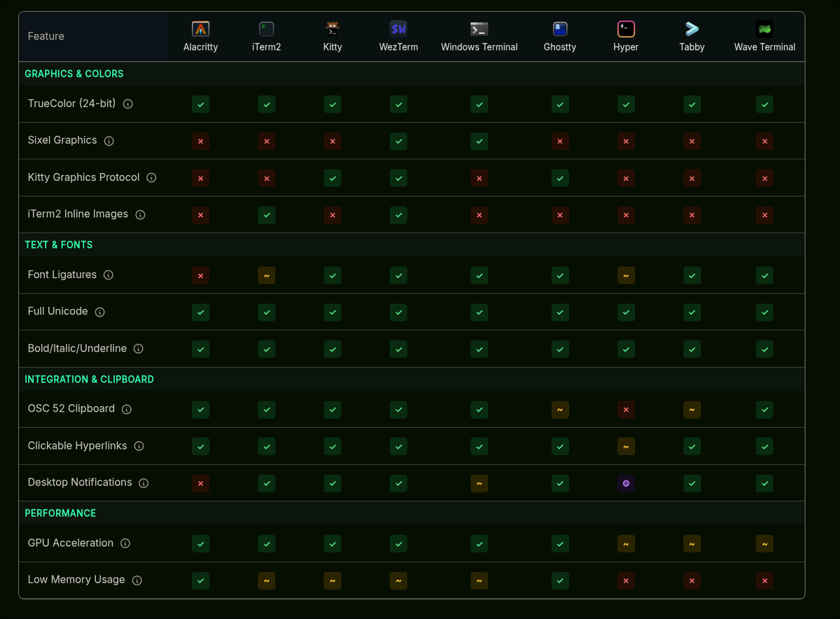Click Wave Terminal's green check for TrueColor
The width and height of the screenshot is (840, 619).
pyautogui.click(x=764, y=105)
